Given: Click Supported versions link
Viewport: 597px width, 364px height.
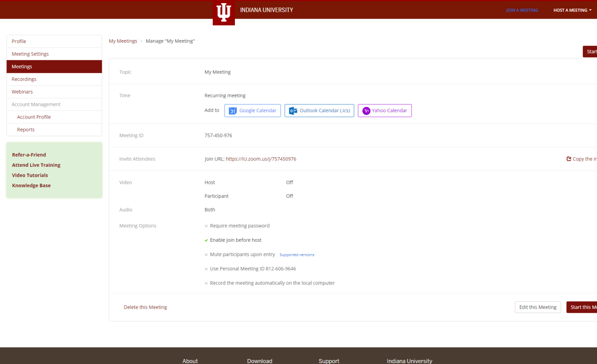Looking at the screenshot, I should [297, 255].
